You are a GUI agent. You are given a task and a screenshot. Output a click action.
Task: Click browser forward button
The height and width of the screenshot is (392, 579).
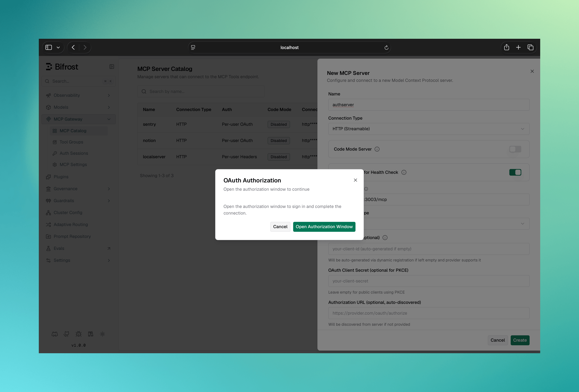coord(85,47)
